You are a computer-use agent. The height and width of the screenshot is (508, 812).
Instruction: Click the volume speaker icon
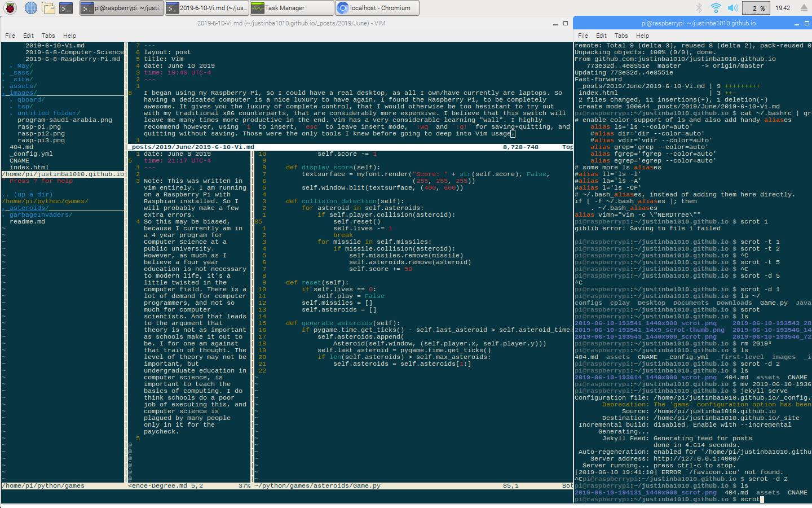[732, 8]
